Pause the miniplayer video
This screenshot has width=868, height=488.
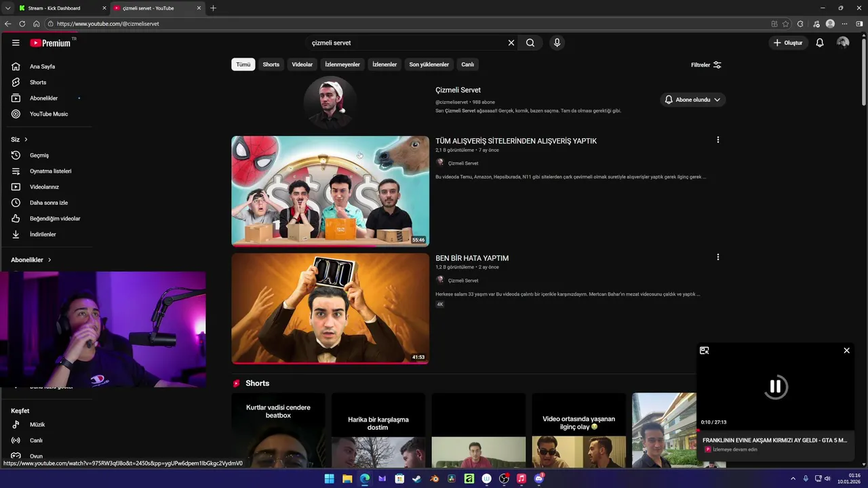tap(775, 386)
